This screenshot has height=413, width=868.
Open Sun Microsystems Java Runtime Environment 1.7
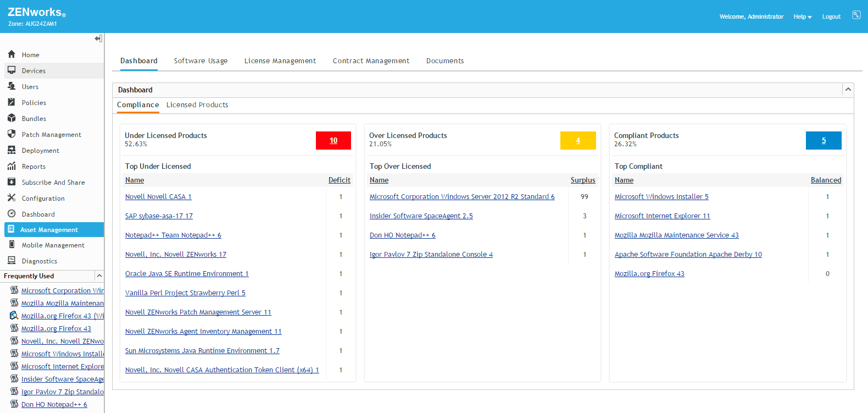(202, 350)
